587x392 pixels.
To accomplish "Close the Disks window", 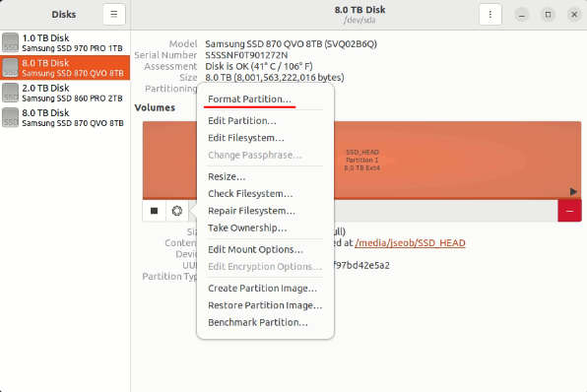I will click(x=574, y=15).
